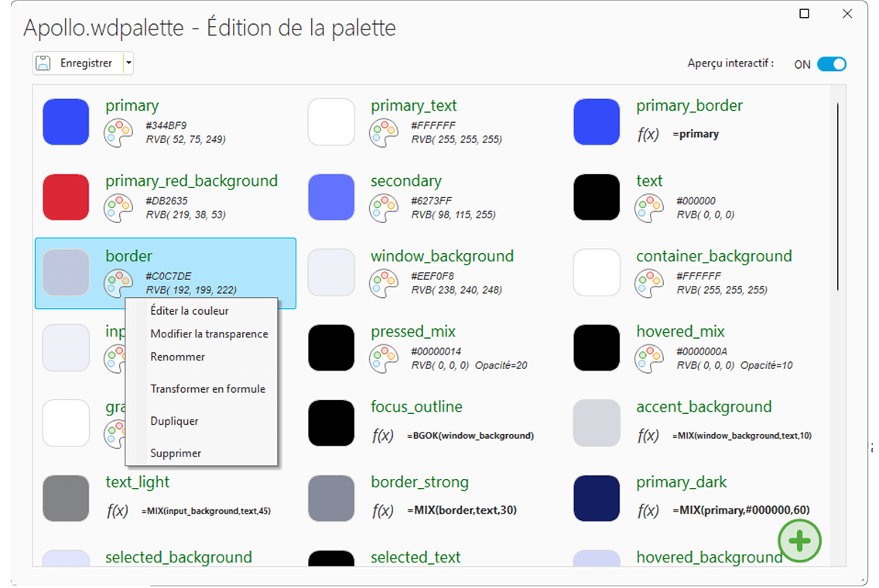Click the palette icon under window_background
The image size is (879, 588).
coord(383,284)
